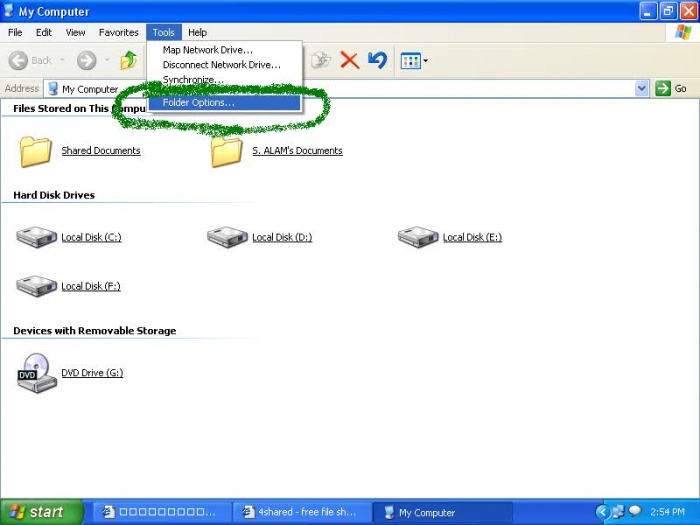700x525 pixels.
Task: Click the blue Undo toolbar icon
Action: 378,60
